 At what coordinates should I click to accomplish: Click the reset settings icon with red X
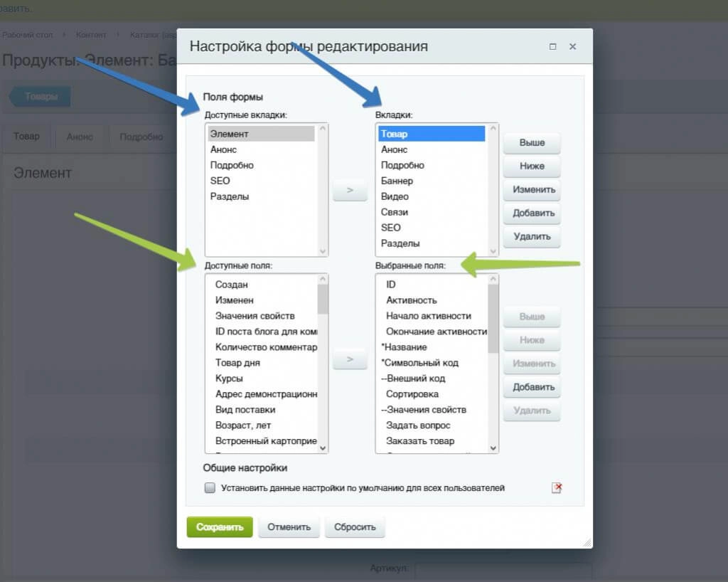tap(556, 487)
